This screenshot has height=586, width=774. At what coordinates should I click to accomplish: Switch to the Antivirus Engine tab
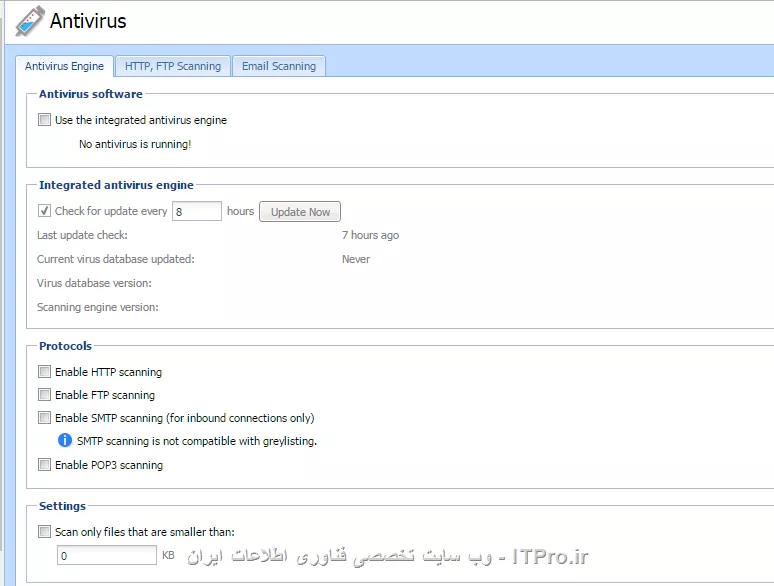(x=65, y=66)
